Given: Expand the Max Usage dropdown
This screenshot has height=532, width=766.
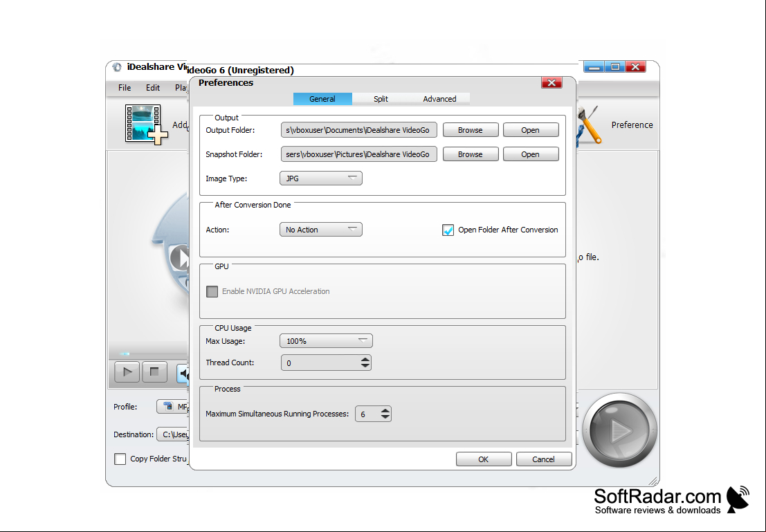Looking at the screenshot, I should (326, 341).
